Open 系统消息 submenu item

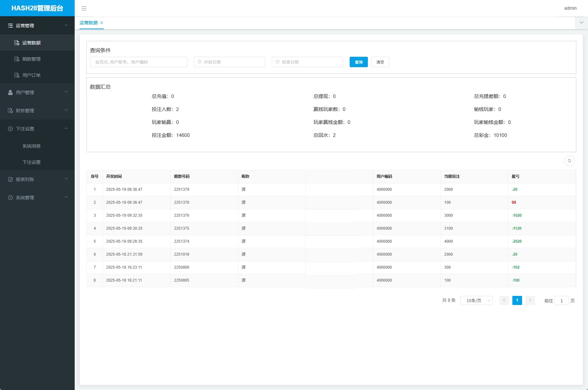pos(31,146)
